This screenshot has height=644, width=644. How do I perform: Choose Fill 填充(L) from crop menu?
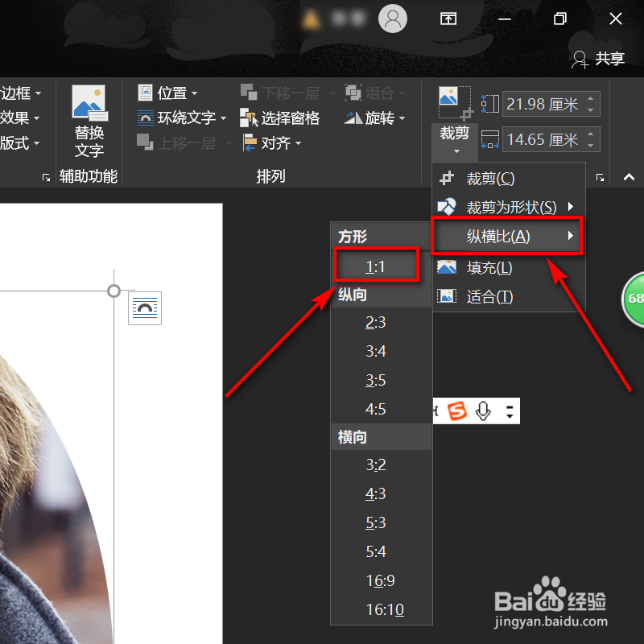(509, 268)
